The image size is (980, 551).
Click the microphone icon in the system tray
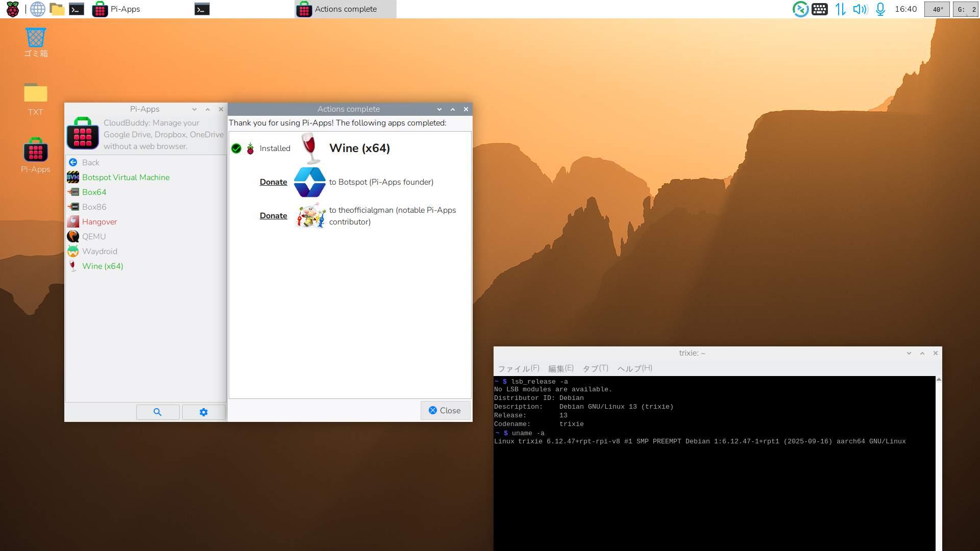point(880,9)
